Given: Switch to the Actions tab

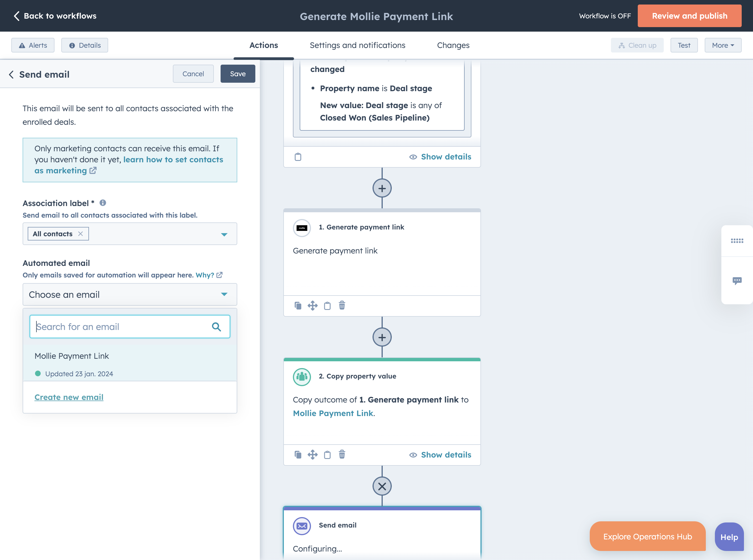Looking at the screenshot, I should click(x=264, y=45).
